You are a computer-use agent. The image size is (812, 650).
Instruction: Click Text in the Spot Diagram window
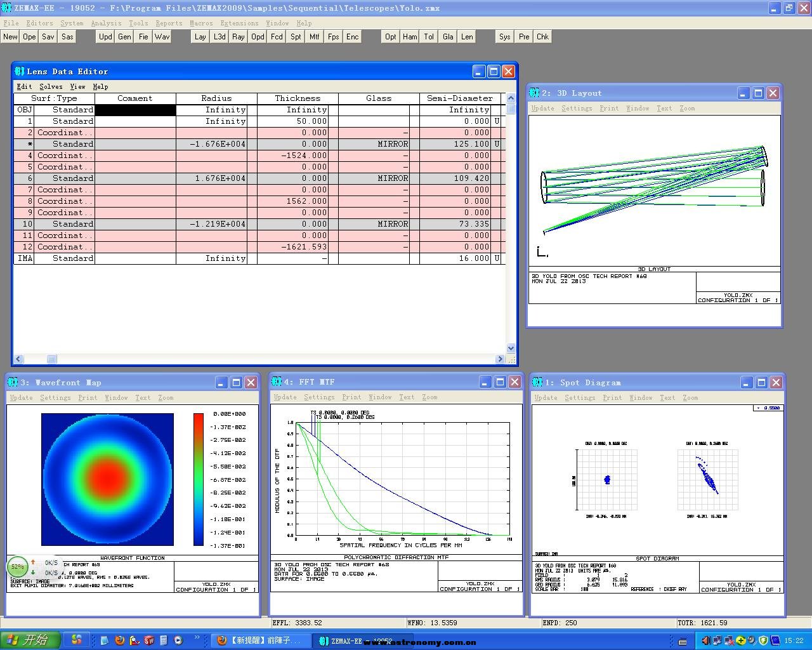point(667,397)
